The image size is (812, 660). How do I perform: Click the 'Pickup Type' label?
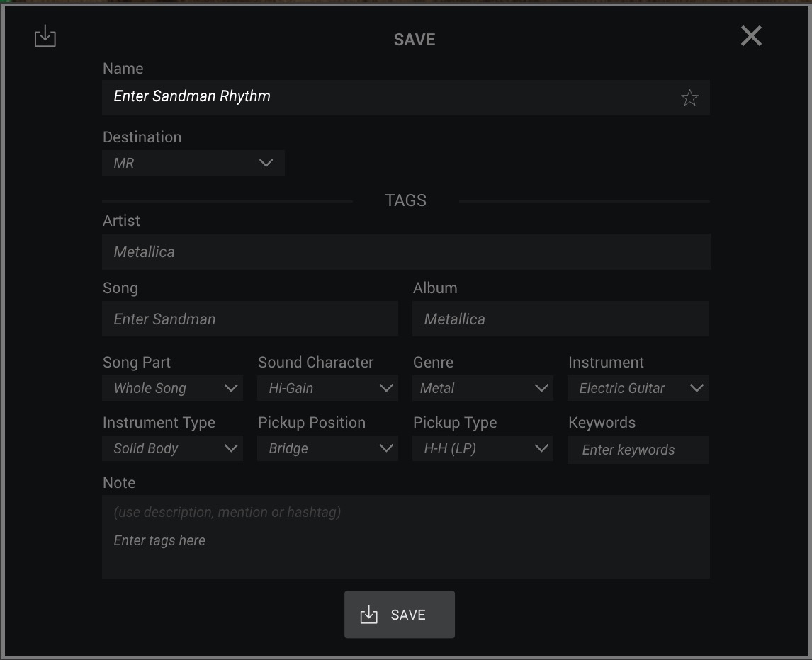click(x=455, y=423)
